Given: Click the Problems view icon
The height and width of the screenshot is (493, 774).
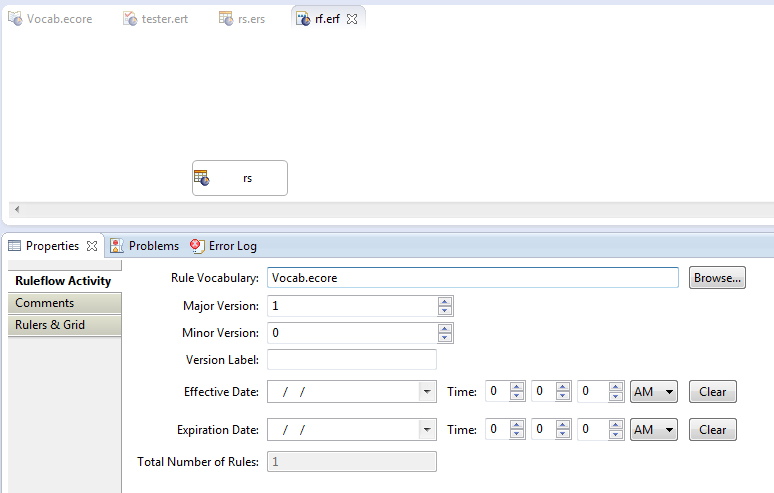Looking at the screenshot, I should 116,246.
